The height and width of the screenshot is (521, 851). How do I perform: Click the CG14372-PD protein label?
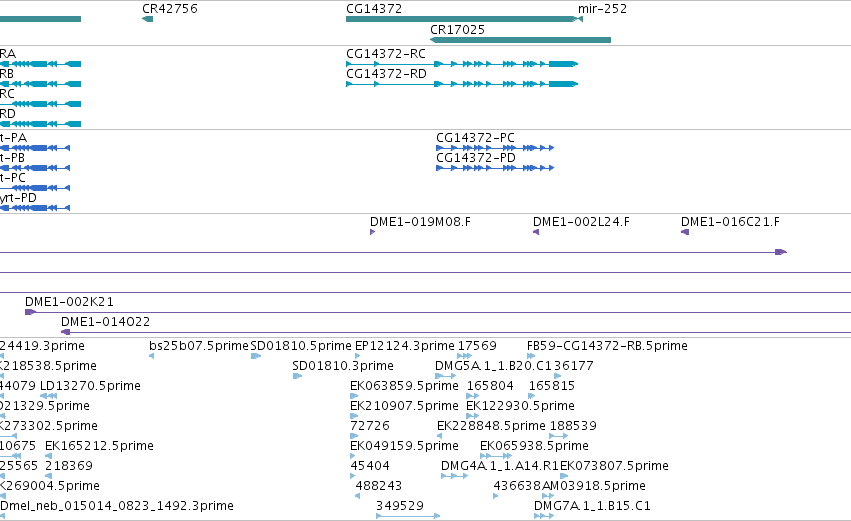[476, 158]
